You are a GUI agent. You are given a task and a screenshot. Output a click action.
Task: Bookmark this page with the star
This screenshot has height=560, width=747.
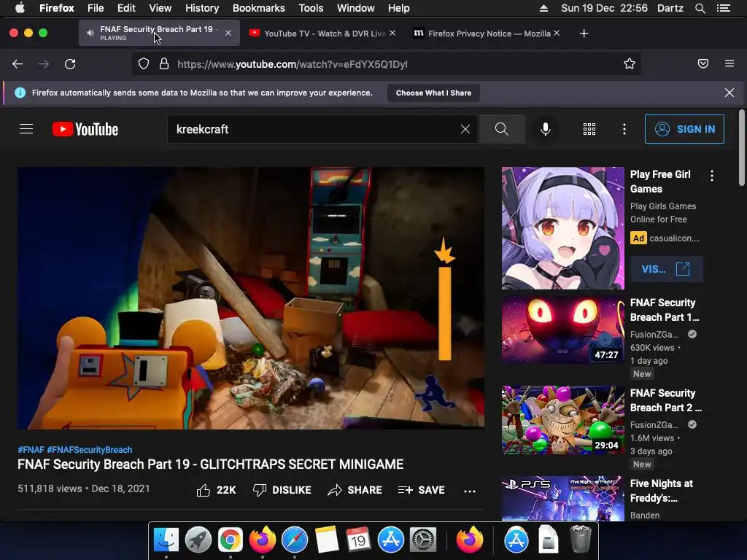click(630, 64)
